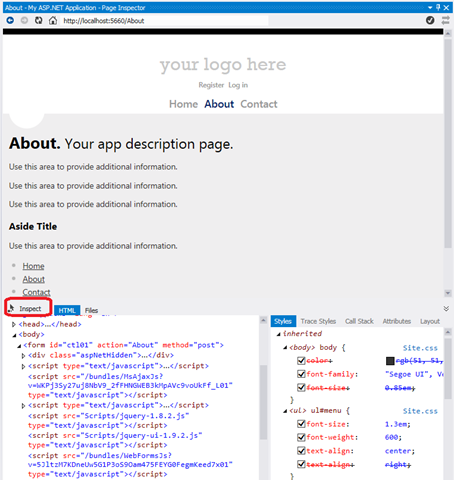
Task: Click the 'your logo here' site title
Action: pyautogui.click(x=223, y=64)
